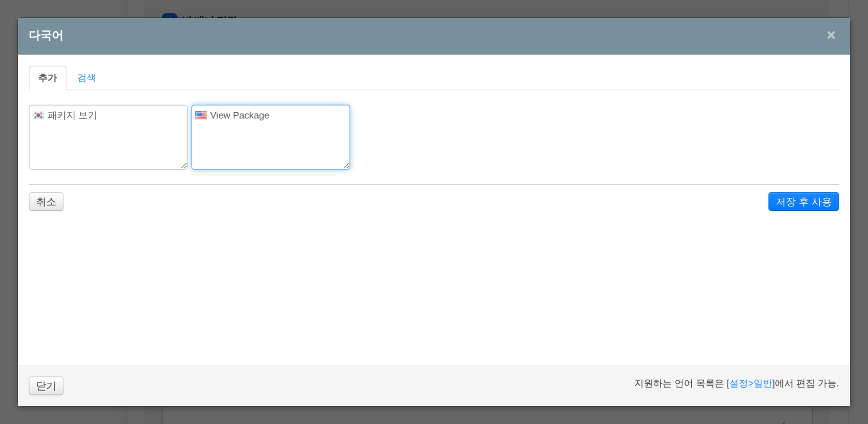
Task: Focus the English View Package text field
Action: coord(271,137)
